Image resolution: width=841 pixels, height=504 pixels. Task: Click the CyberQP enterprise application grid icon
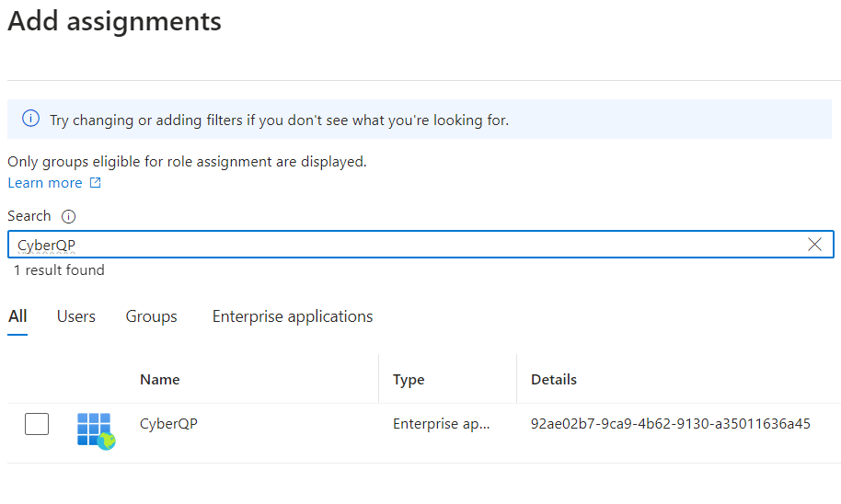pyautogui.click(x=96, y=430)
